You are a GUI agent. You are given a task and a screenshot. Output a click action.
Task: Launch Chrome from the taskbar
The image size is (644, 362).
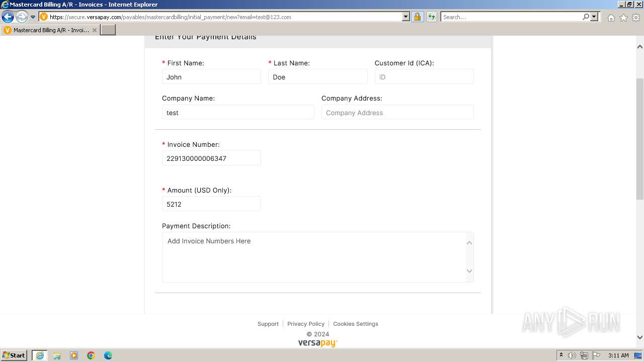91,355
